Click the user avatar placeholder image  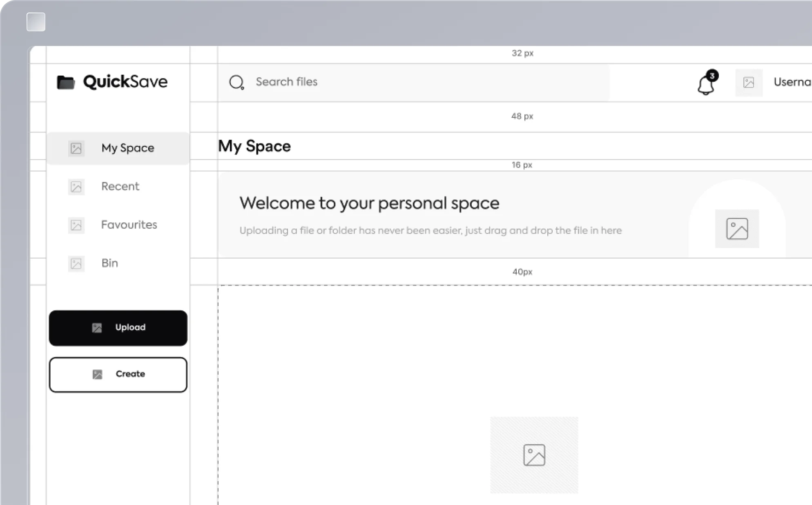[x=749, y=83]
